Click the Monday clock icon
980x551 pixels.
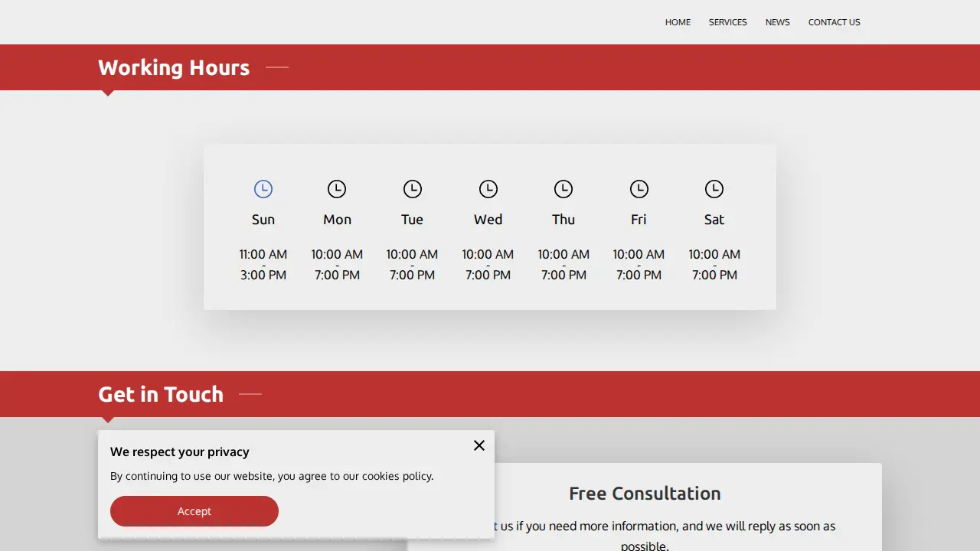(337, 189)
